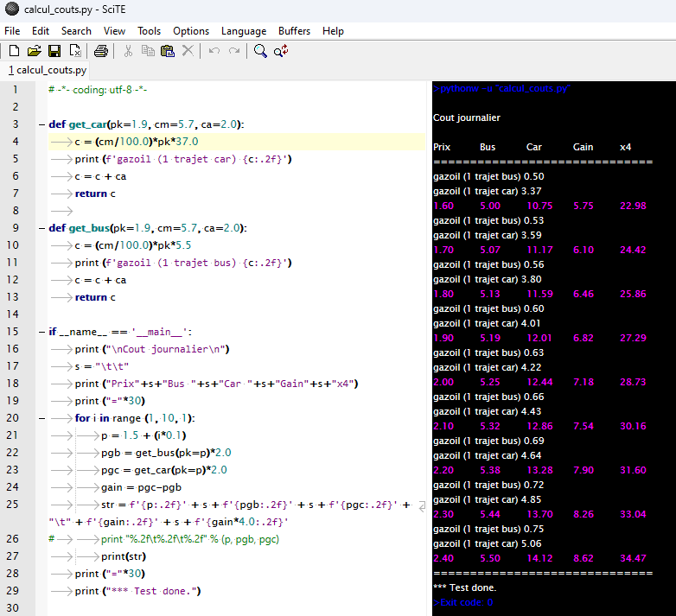Open the Language menu
Image resolution: width=676 pixels, height=616 pixels.
click(x=244, y=31)
